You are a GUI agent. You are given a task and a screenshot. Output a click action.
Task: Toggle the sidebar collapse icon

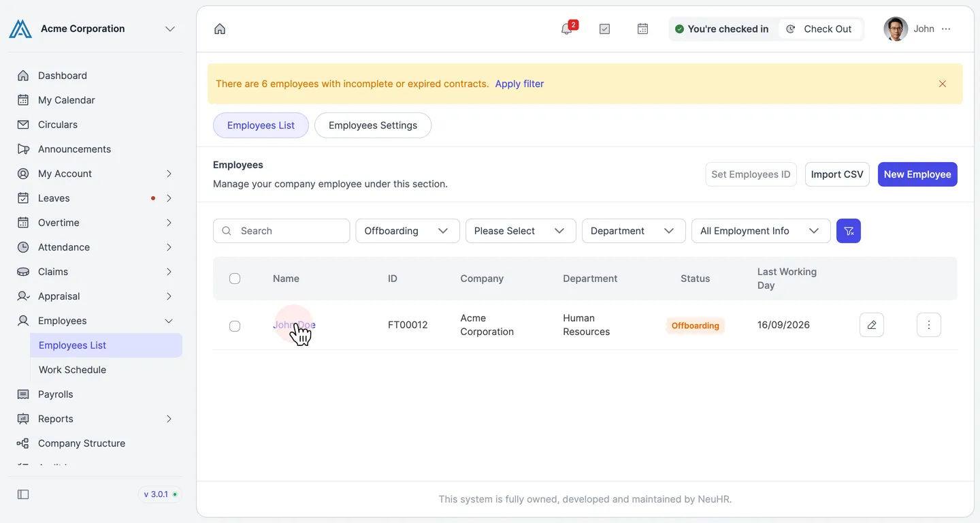(23, 494)
